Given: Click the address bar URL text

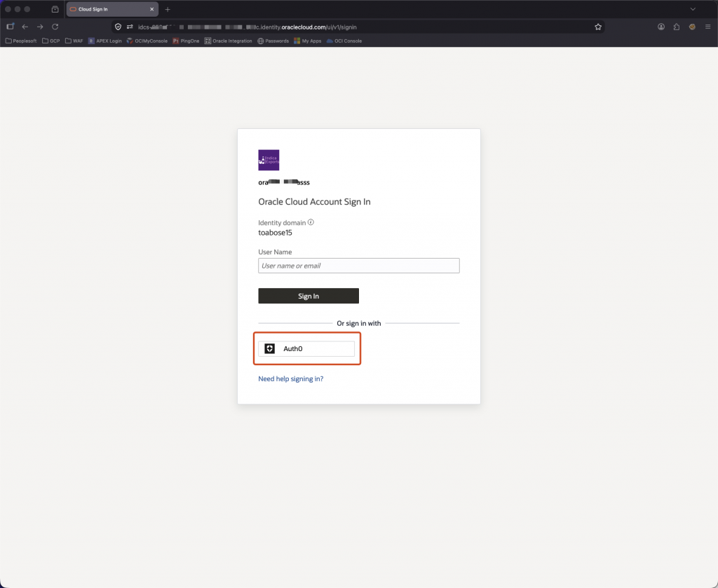Looking at the screenshot, I should point(248,27).
